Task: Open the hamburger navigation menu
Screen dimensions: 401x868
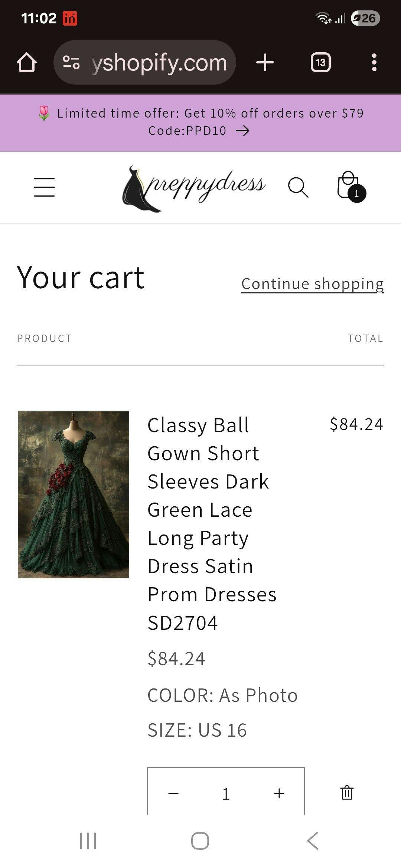Action: coord(44,187)
